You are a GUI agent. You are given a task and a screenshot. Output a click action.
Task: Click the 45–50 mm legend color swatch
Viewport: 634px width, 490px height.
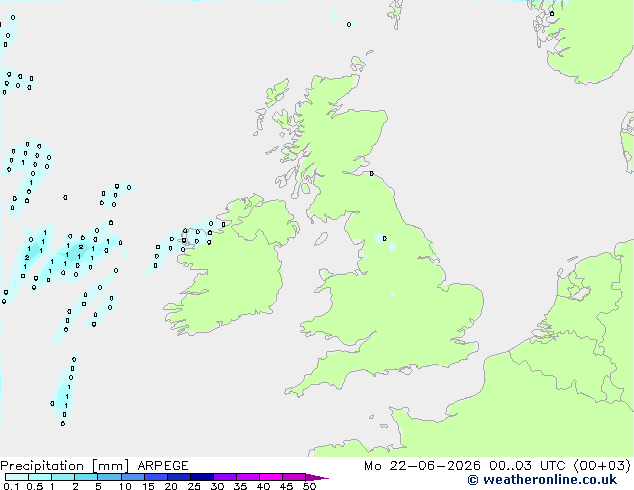click(x=294, y=477)
